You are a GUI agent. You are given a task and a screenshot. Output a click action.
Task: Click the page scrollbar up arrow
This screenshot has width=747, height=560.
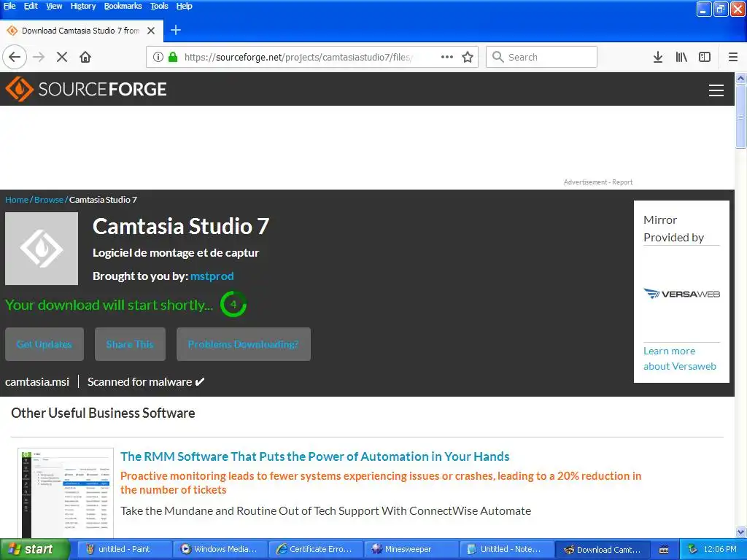(x=741, y=78)
